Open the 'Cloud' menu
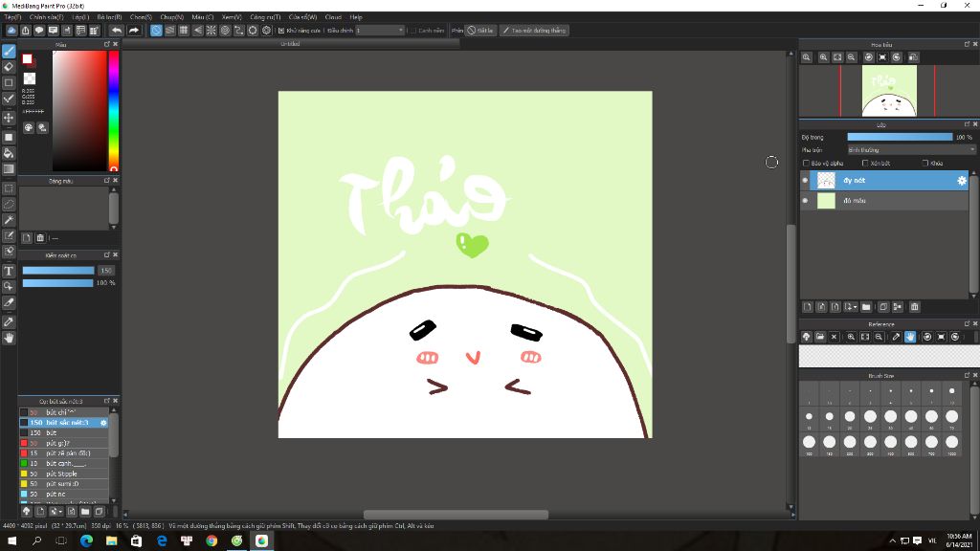The image size is (980, 551). [333, 17]
